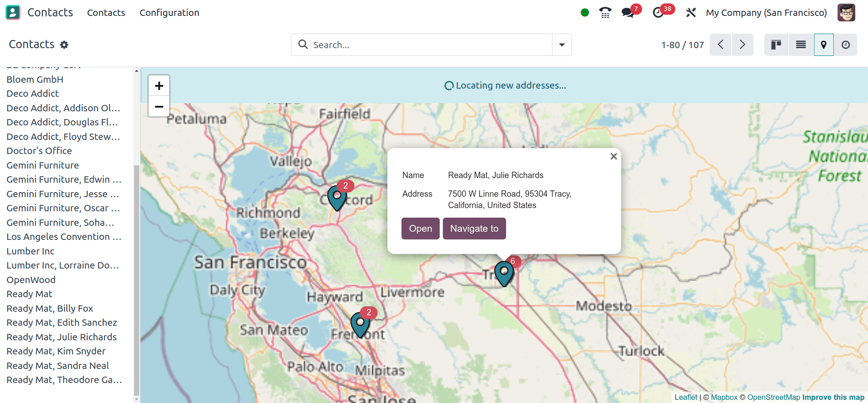
Task: Switch to List view icon
Action: [801, 45]
